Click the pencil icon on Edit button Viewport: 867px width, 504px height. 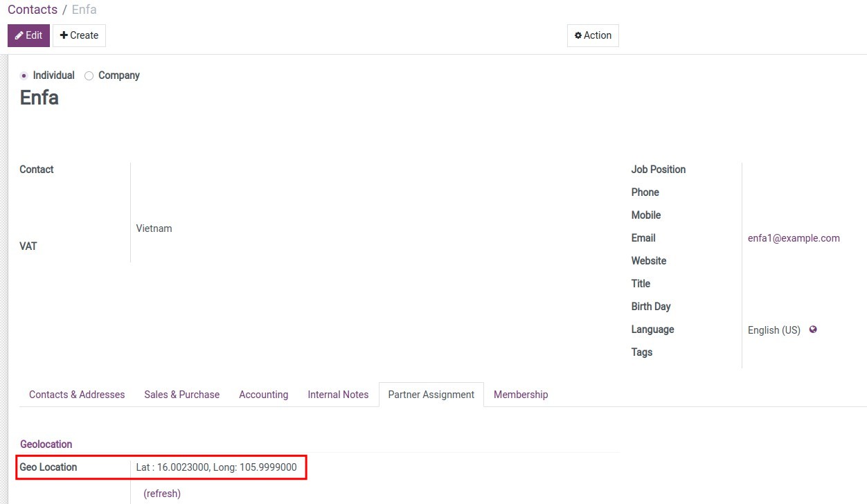click(x=19, y=35)
